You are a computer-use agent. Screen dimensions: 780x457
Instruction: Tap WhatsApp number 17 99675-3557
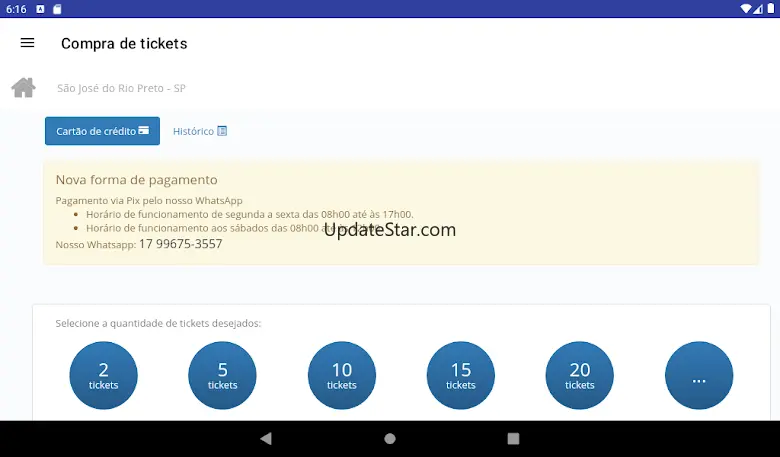click(181, 244)
